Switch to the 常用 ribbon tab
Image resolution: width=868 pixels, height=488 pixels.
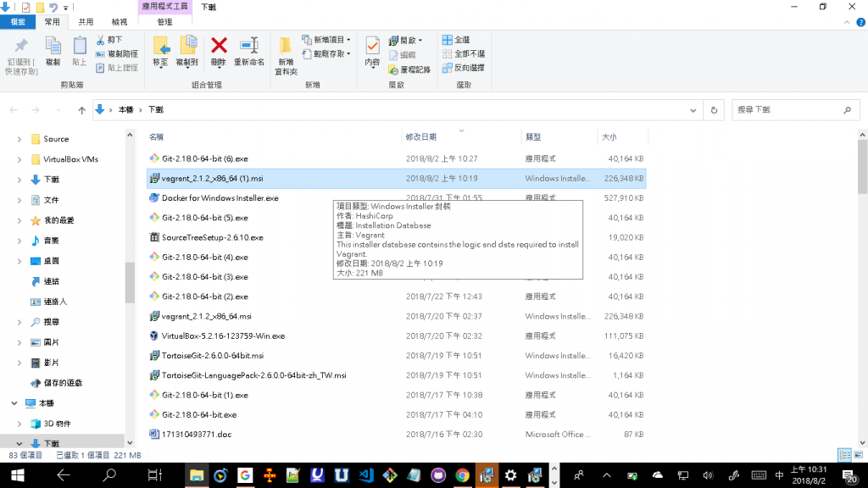[52, 22]
